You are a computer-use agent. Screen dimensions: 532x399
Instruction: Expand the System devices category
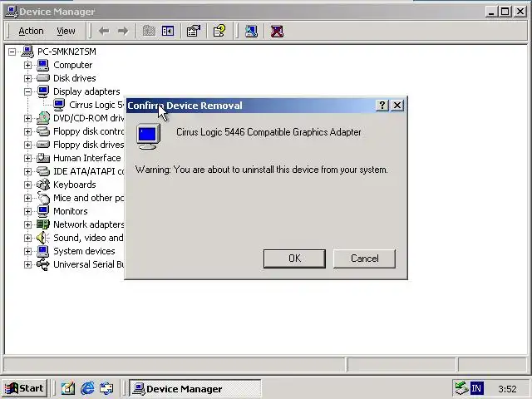click(27, 251)
